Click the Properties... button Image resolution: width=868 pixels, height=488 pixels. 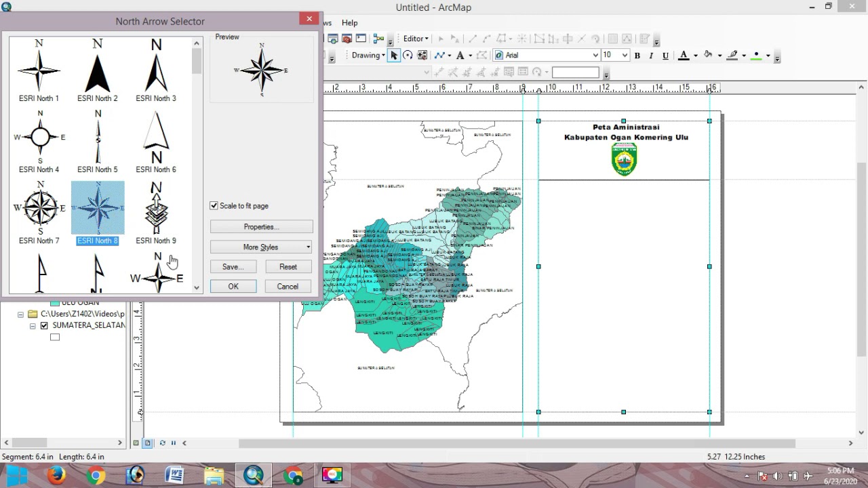261,227
